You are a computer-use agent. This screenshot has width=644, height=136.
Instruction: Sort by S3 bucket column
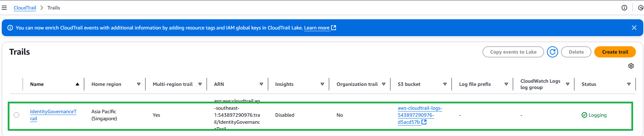445,84
